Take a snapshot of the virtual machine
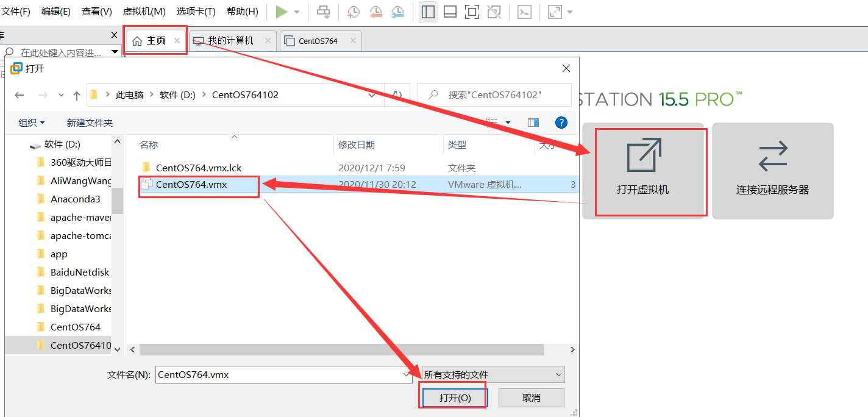 tap(353, 12)
